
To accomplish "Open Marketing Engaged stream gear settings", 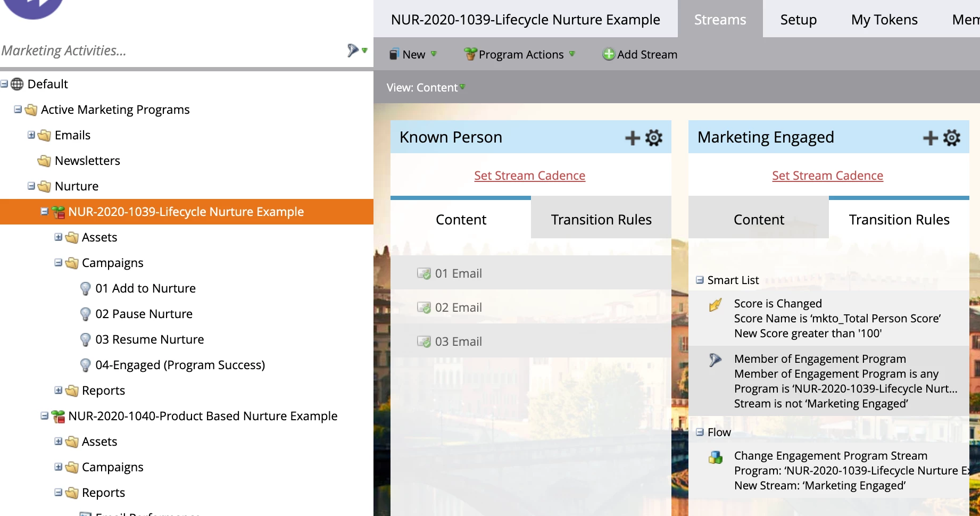I will [952, 138].
